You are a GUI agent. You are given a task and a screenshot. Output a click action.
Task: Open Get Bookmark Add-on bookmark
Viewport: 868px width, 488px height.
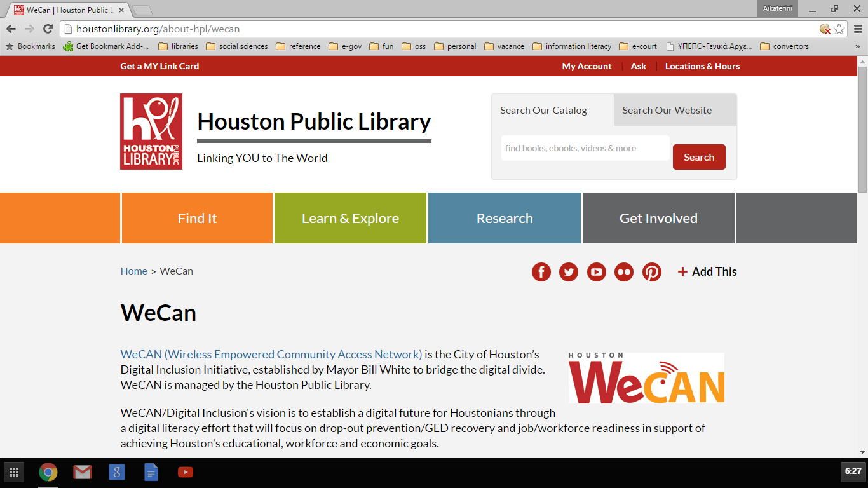pos(106,46)
